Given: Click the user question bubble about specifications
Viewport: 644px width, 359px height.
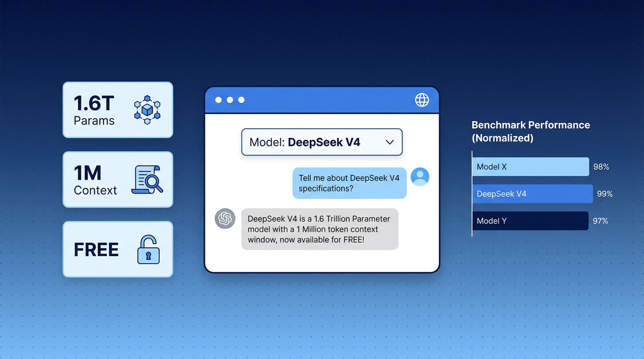Looking at the screenshot, I should pyautogui.click(x=349, y=183).
